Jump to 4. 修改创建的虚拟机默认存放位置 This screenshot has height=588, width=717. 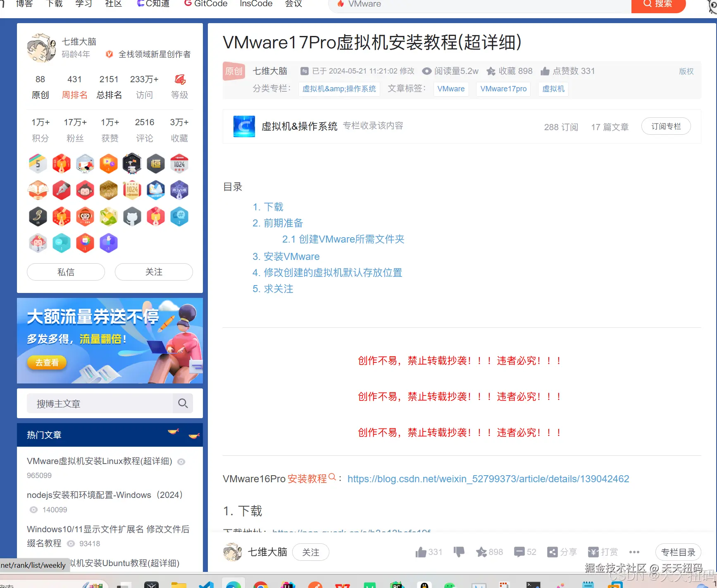coord(327,273)
